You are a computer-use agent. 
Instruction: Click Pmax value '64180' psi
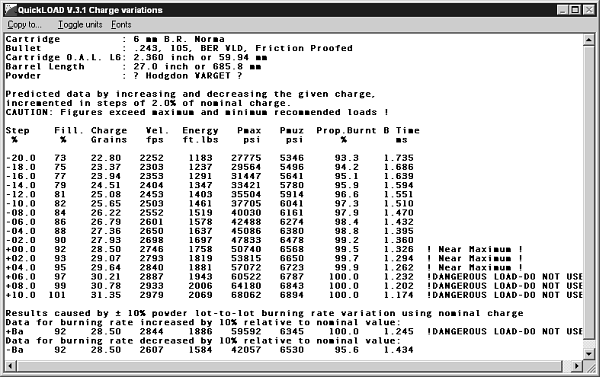pyautogui.click(x=246, y=286)
